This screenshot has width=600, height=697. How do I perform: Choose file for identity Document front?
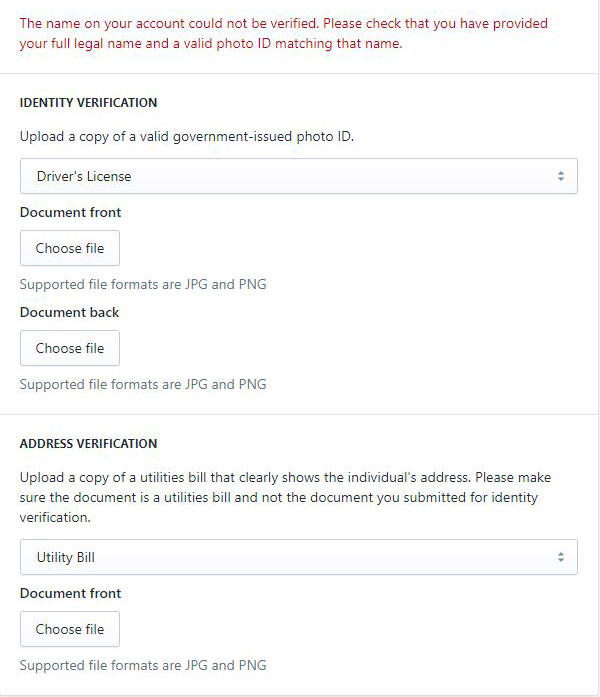click(70, 248)
